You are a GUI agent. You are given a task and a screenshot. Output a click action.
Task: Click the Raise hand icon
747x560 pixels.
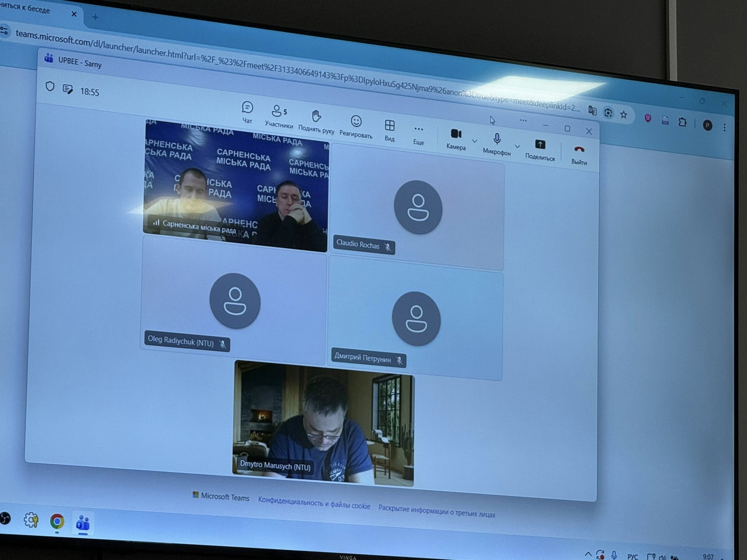(x=316, y=117)
